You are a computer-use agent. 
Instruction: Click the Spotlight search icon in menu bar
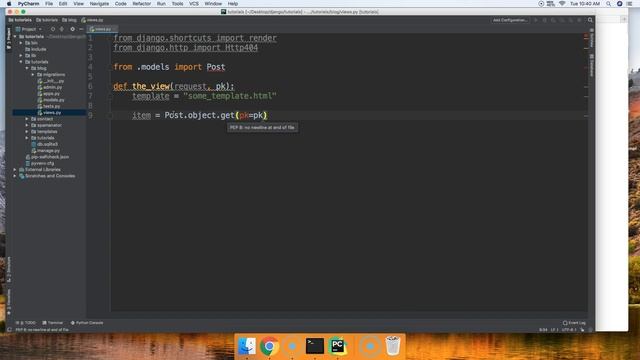(609, 4)
